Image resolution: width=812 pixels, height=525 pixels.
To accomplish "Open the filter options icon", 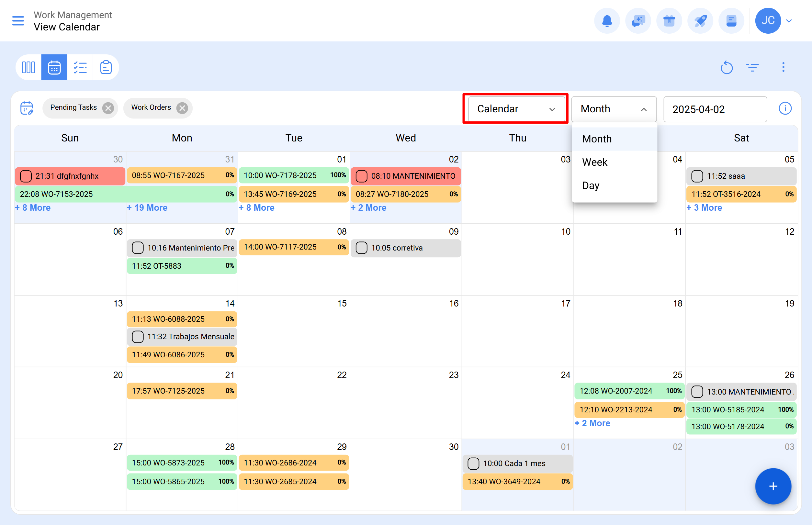I will (752, 67).
